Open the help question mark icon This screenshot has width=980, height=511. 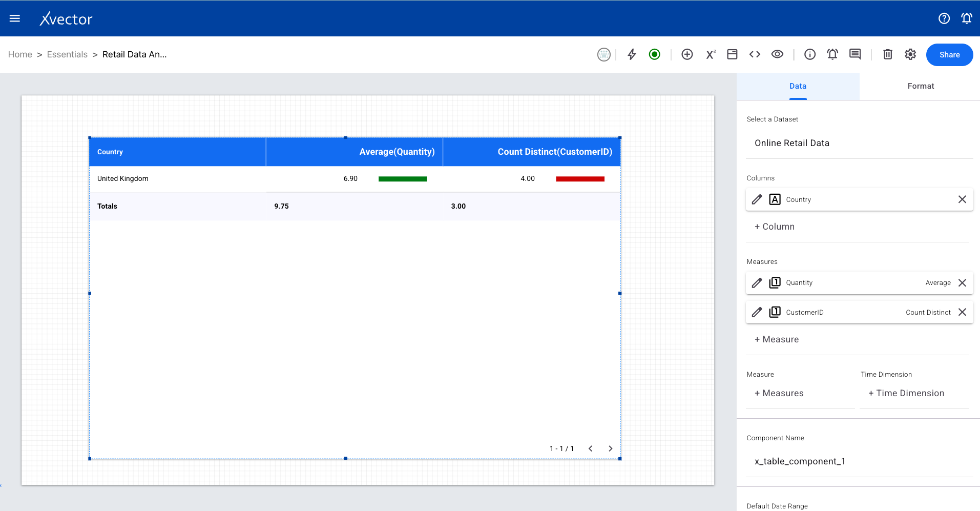[x=944, y=18]
